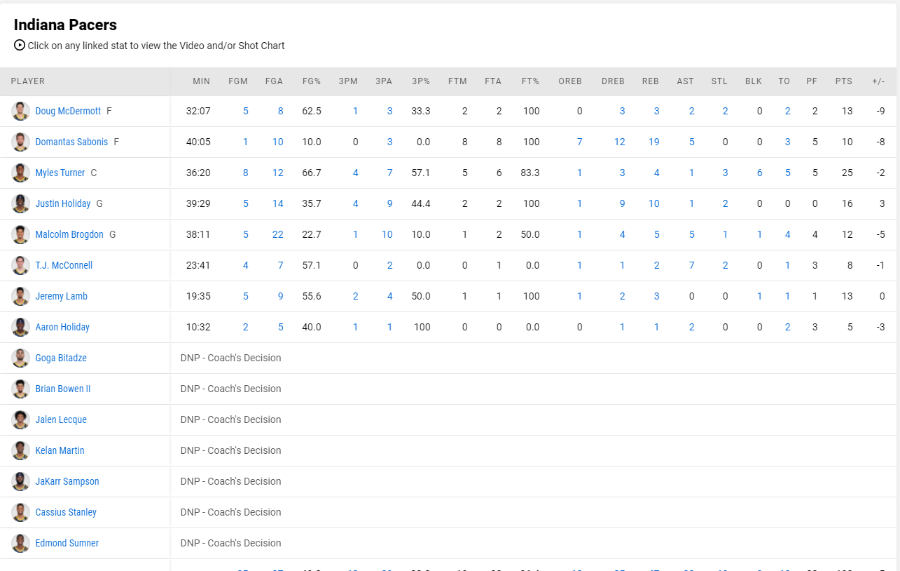
Task: Open JaKarr Sampson's player profile link
Action: point(67,481)
